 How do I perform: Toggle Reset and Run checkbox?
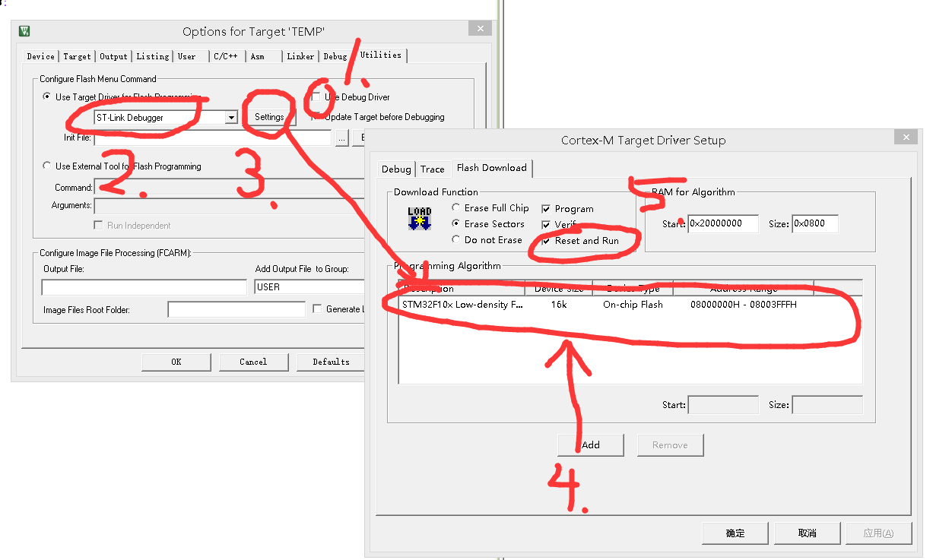pos(546,241)
